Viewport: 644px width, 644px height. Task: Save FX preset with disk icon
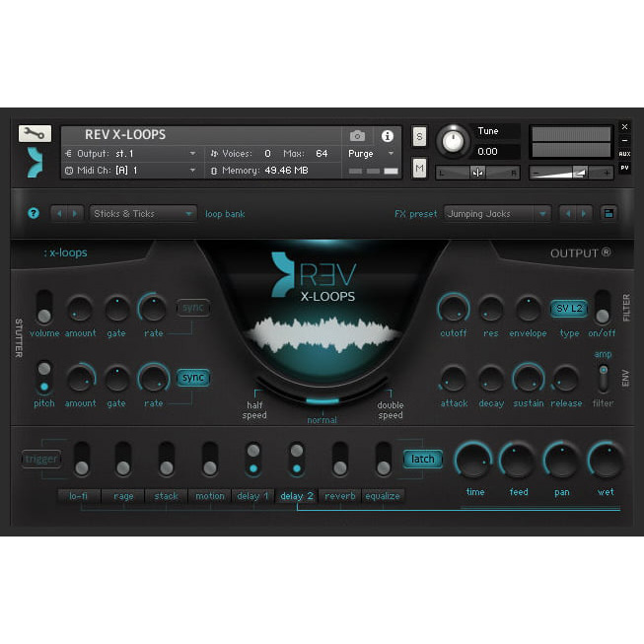pyautogui.click(x=608, y=214)
